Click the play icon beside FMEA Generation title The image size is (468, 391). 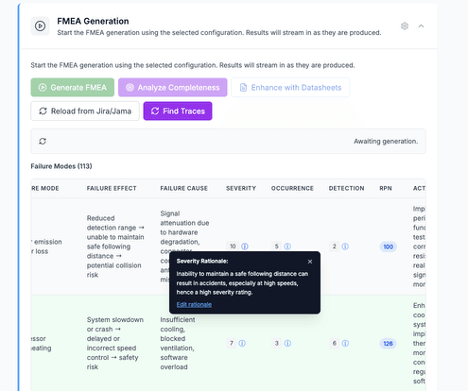[x=40, y=26]
